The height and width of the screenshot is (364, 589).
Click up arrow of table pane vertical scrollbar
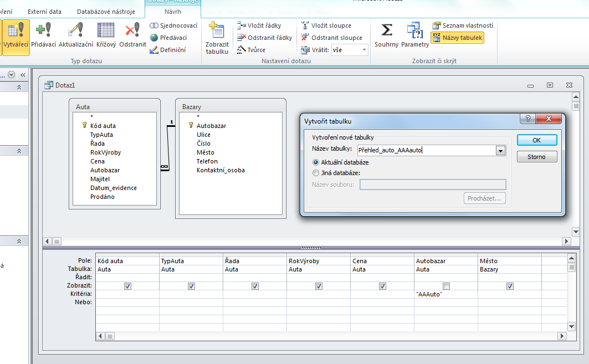[576, 97]
